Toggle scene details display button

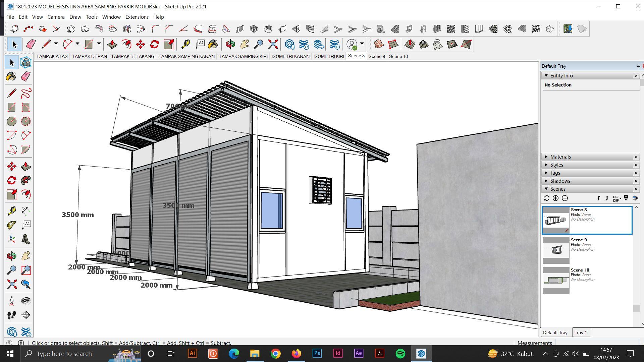(626, 198)
